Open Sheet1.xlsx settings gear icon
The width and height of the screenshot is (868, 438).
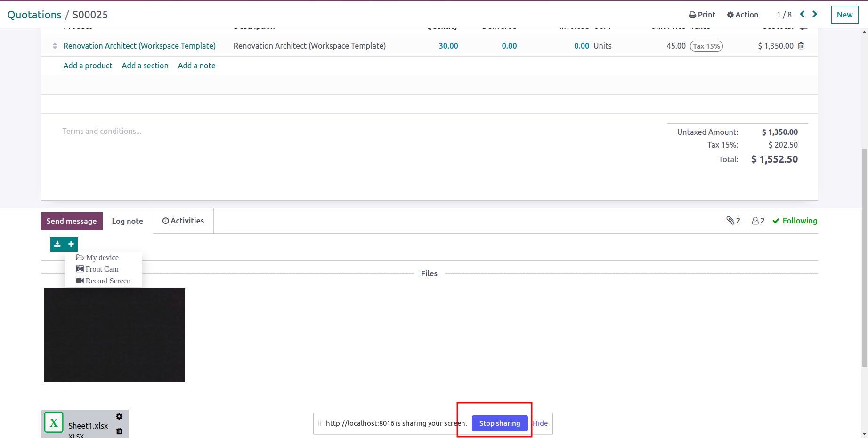(119, 416)
